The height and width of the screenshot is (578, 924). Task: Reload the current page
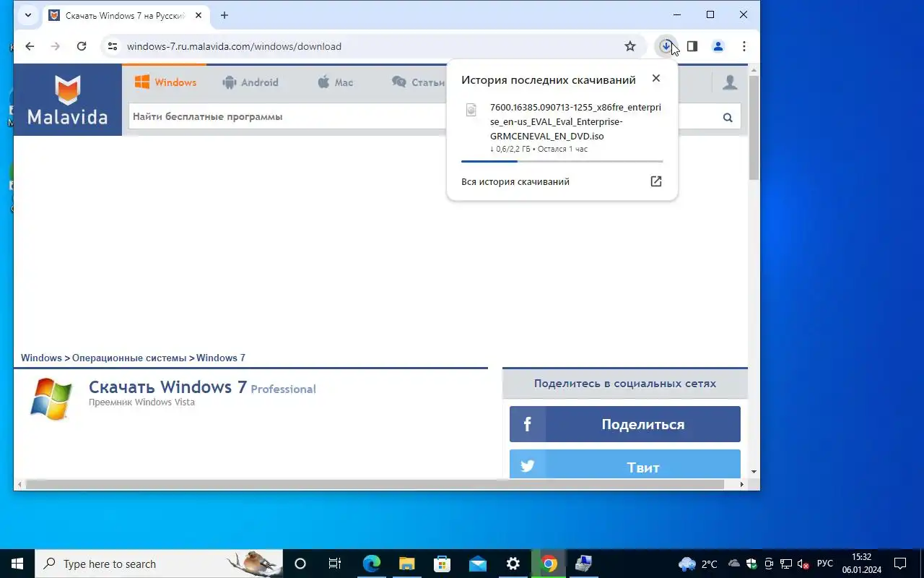pos(82,46)
